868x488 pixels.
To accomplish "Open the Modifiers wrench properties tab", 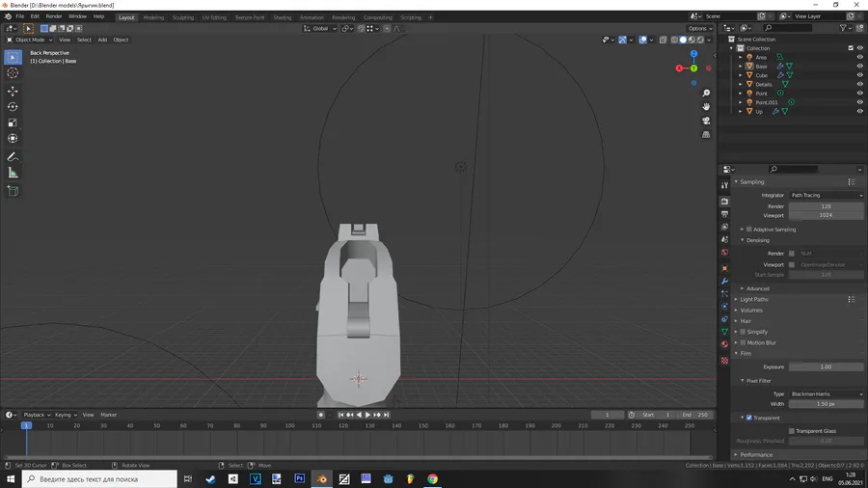I will [724, 281].
